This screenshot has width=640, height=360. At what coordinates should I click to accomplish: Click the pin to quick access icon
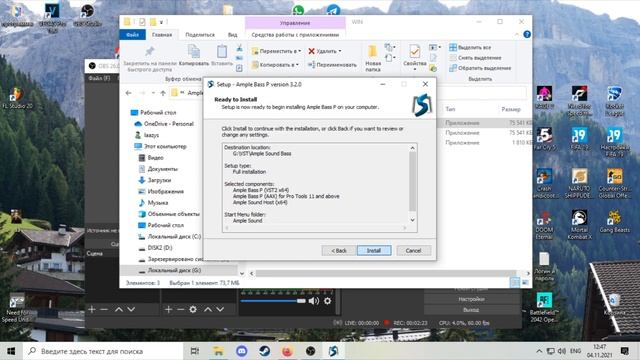[x=150, y=51]
